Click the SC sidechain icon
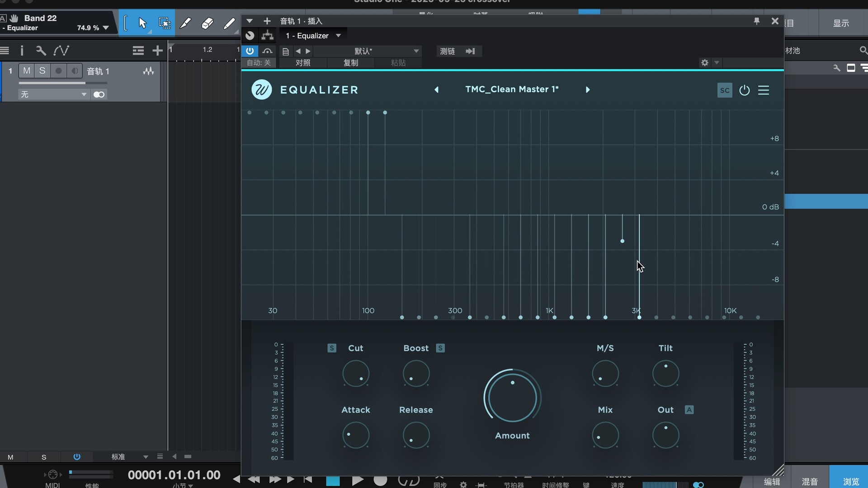The image size is (868, 488). [x=725, y=90]
